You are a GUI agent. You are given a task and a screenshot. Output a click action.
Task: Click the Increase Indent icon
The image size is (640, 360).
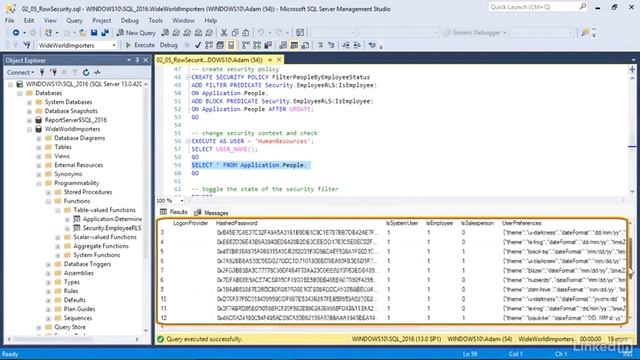pos(357,45)
